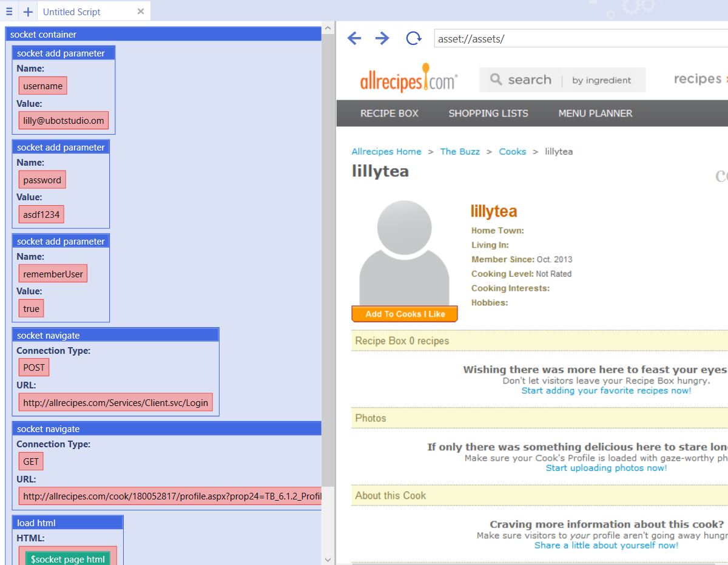Edit the asdf1234 value field
Screen dimensions: 728x565
41,215
